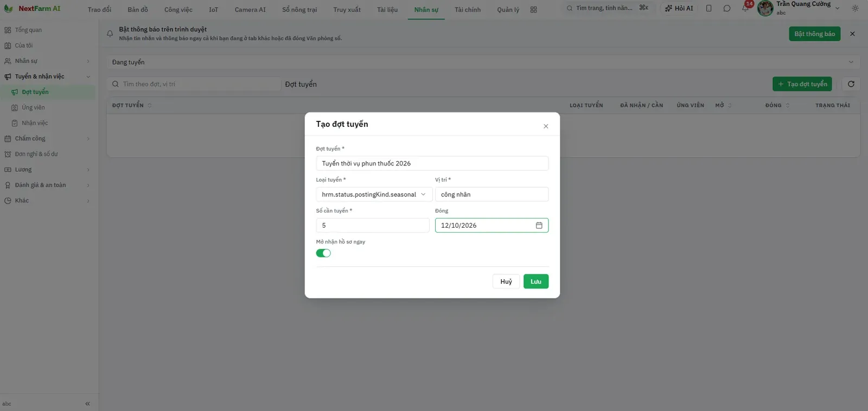Toggle the Mở nhận hồ sơ ngay switch
Image resolution: width=868 pixels, height=411 pixels.
tap(323, 253)
